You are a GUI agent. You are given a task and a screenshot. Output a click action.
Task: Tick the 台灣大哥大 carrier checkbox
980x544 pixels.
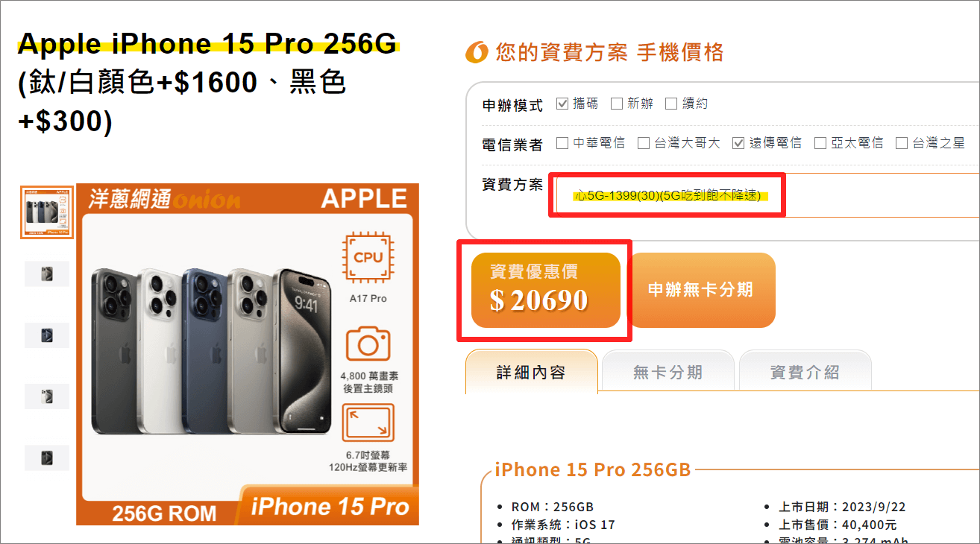644,143
